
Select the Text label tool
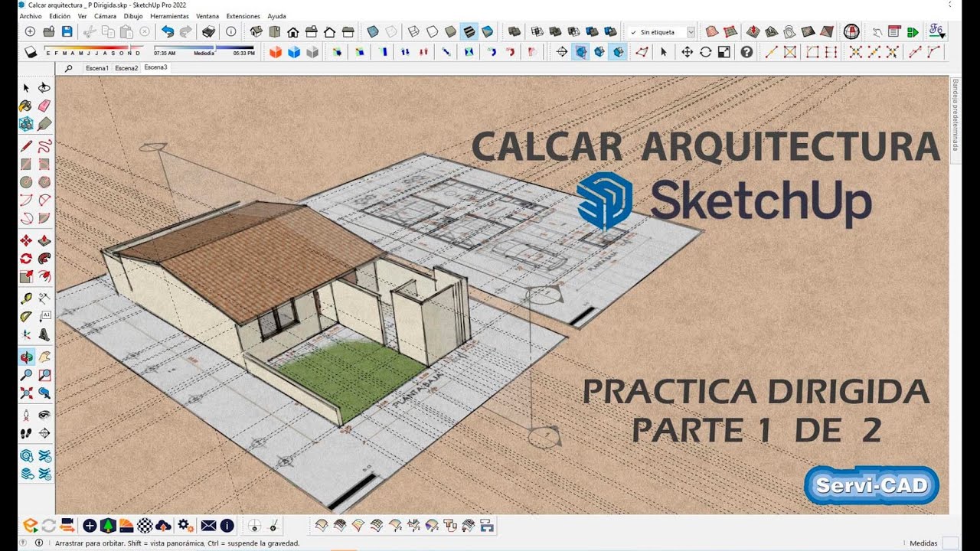click(44, 316)
